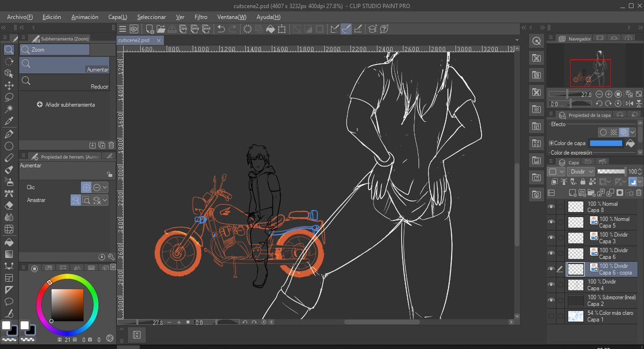The image size is (644, 349).
Task: Select the Auto select magic wand tool
Action: pyautogui.click(x=9, y=109)
